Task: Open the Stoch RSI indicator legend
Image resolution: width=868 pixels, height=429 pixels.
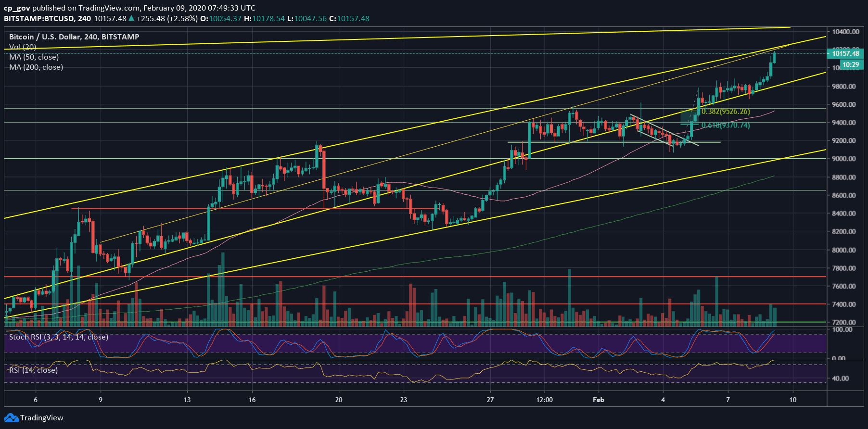Action: pyautogui.click(x=58, y=337)
